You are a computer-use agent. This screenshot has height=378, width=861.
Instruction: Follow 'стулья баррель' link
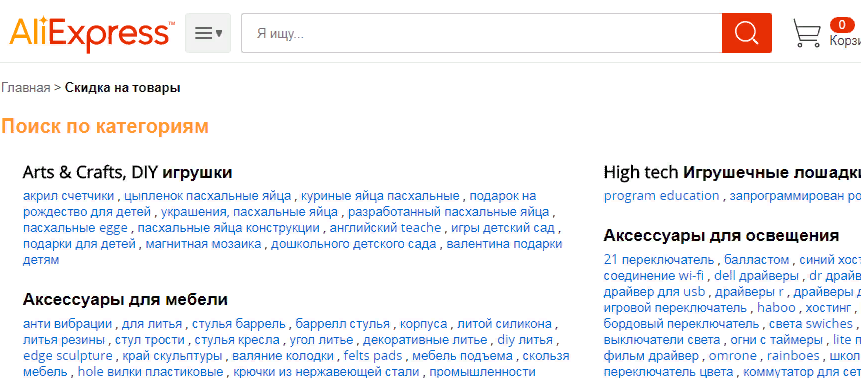pyautogui.click(x=240, y=323)
